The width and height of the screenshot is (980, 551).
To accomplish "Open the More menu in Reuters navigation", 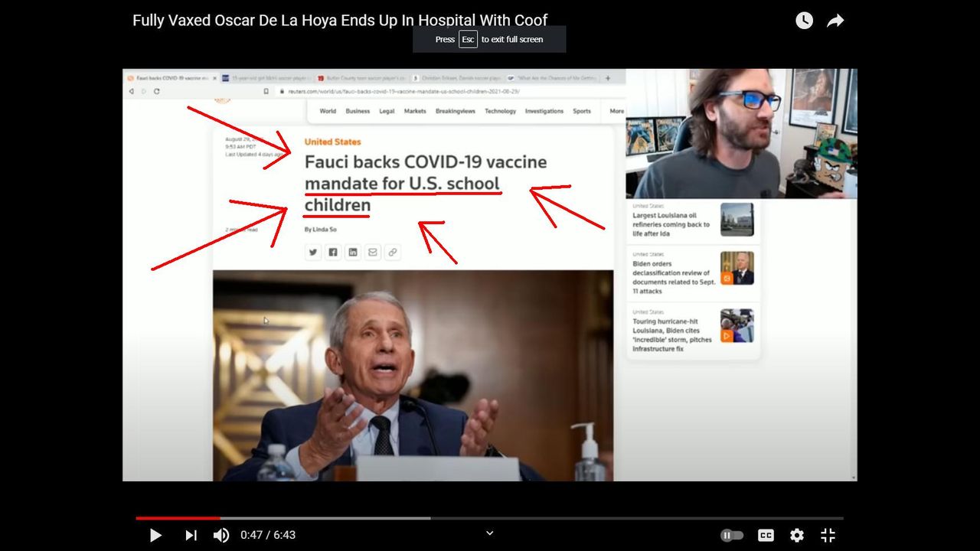I will pyautogui.click(x=616, y=111).
